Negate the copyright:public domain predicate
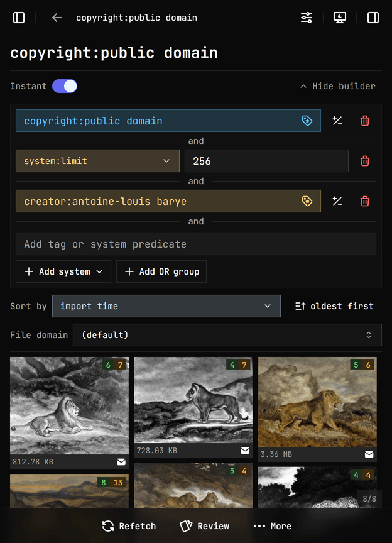The height and width of the screenshot is (543, 392). click(337, 121)
